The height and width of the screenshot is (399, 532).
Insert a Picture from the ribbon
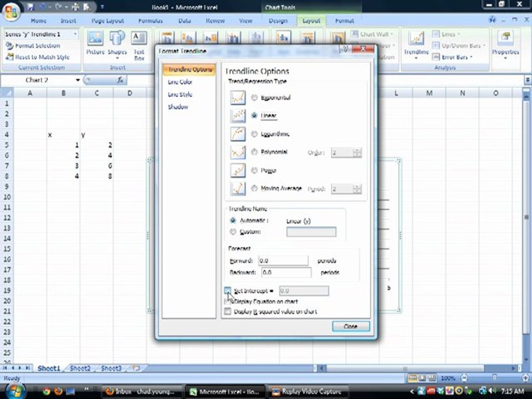tap(95, 43)
